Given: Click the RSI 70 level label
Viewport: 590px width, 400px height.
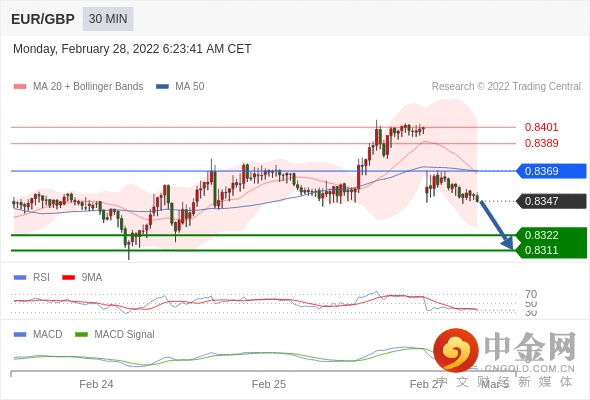Looking at the screenshot, I should click(x=531, y=294).
